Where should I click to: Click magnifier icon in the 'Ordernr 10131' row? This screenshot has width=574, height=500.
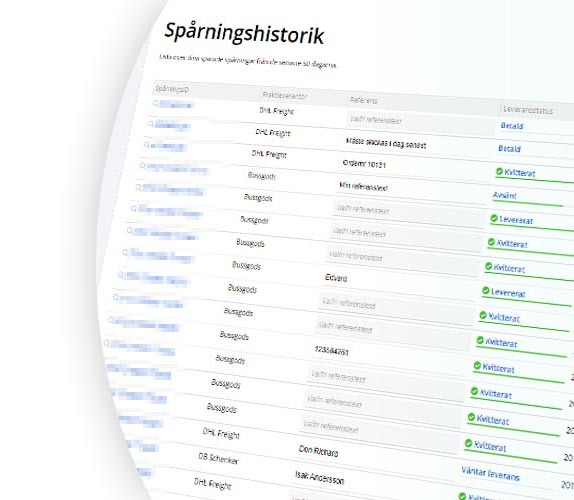[146, 145]
